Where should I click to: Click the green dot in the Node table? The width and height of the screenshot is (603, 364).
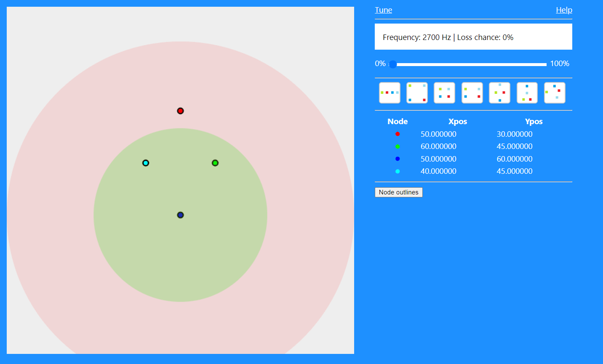coord(398,146)
